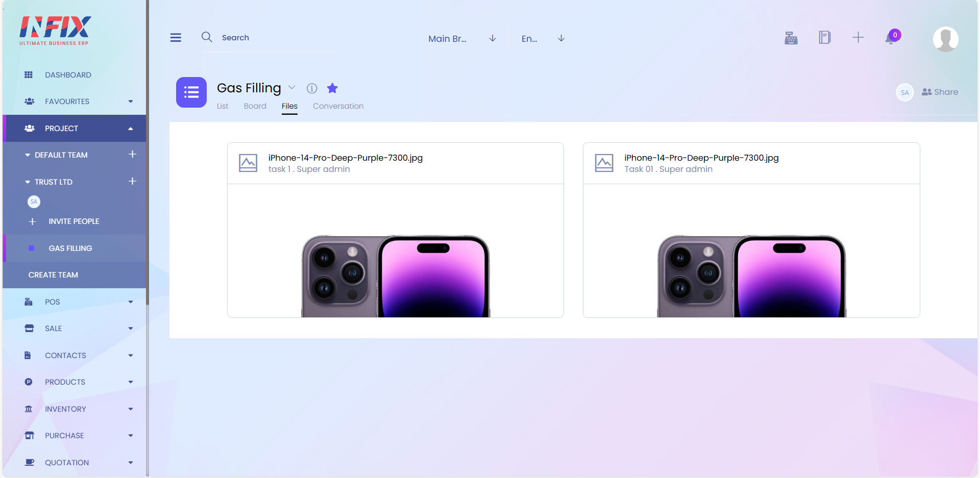The width and height of the screenshot is (980, 478).
Task: Expand the Quotation submenu arrow
Action: click(131, 463)
